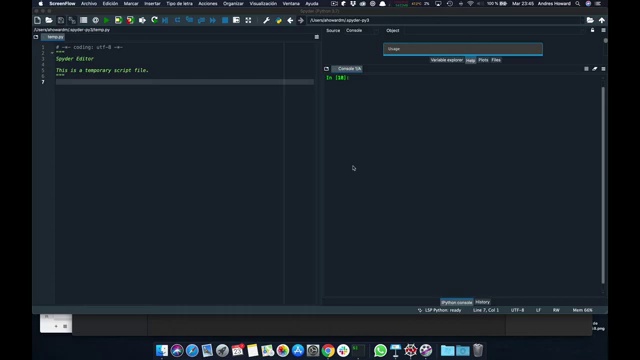Click the Help pane vertical scrollbar

(x=605, y=41)
